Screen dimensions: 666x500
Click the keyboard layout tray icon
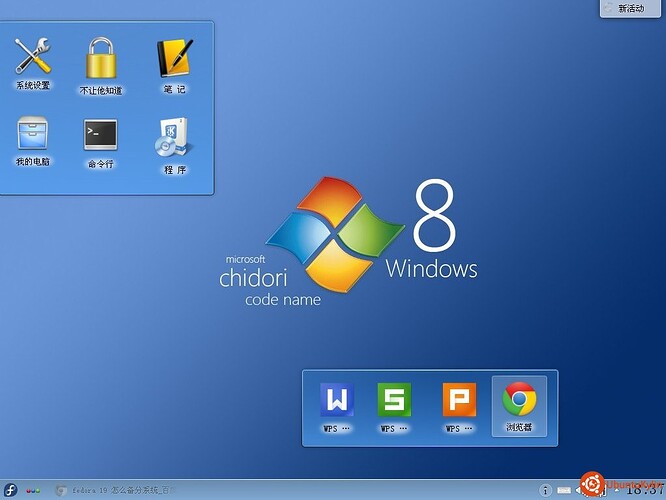pos(564,491)
